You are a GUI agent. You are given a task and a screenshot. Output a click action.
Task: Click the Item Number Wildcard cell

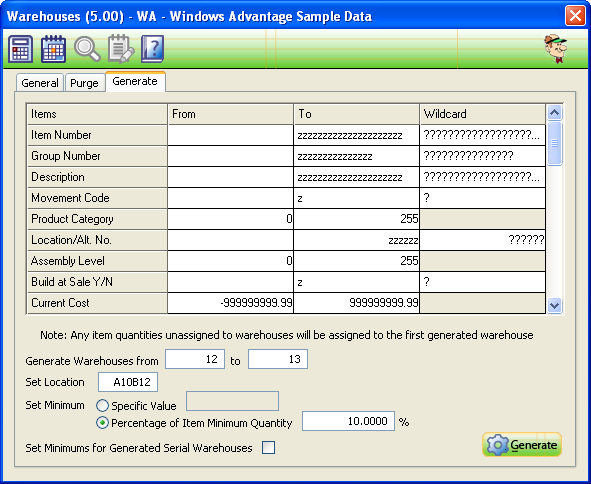(483, 135)
